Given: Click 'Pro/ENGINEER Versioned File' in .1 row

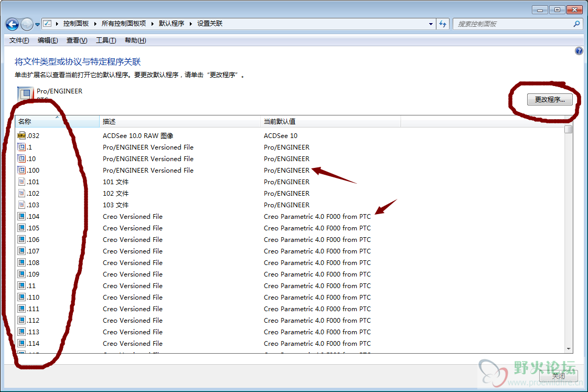Looking at the screenshot, I should [148, 147].
